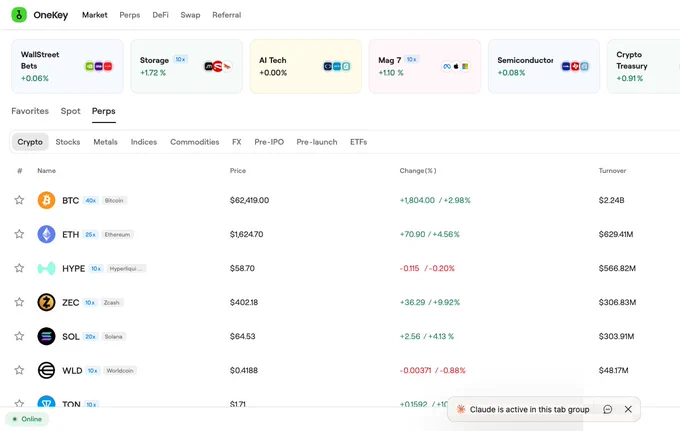Click the BTC price $62,419.00
Viewport: 680px width, 431px height.
(x=249, y=200)
